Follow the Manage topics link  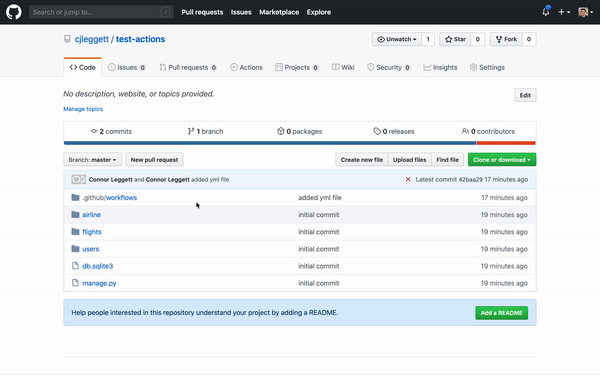click(x=83, y=109)
